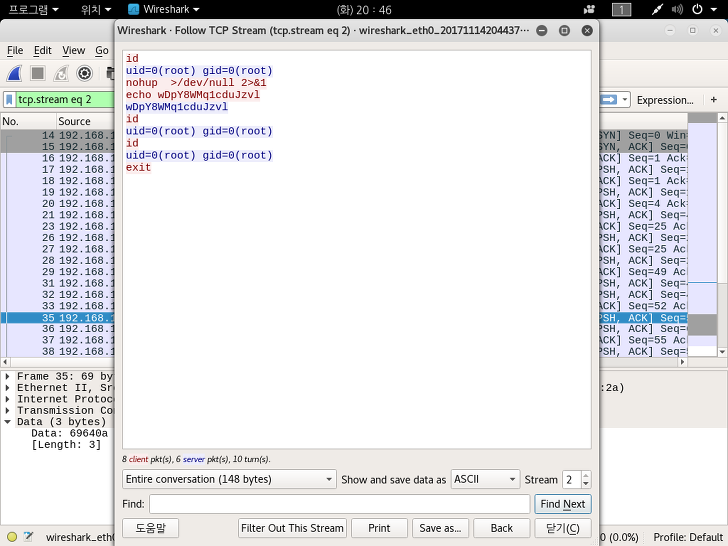Image resolution: width=728 pixels, height=546 pixels.
Task: Open the View menu
Action: click(73, 50)
